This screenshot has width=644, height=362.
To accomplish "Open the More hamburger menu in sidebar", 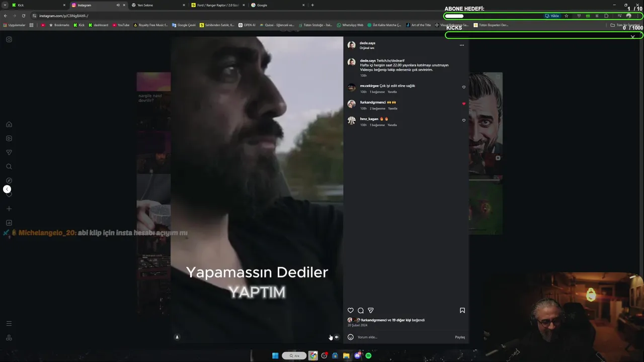I will [x=9, y=323].
